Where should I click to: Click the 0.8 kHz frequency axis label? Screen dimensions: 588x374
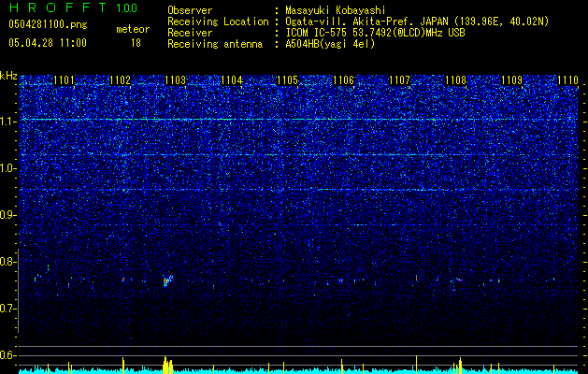8,262
